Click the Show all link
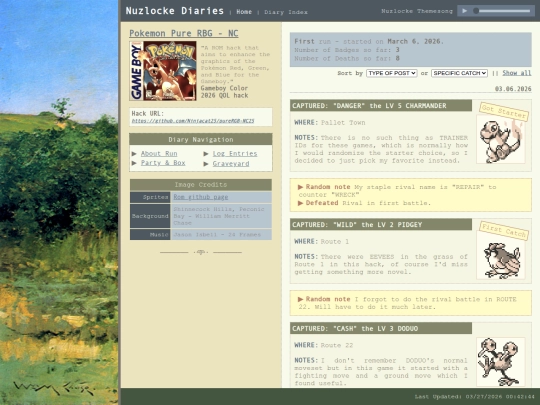The image size is (540, 405). click(517, 73)
